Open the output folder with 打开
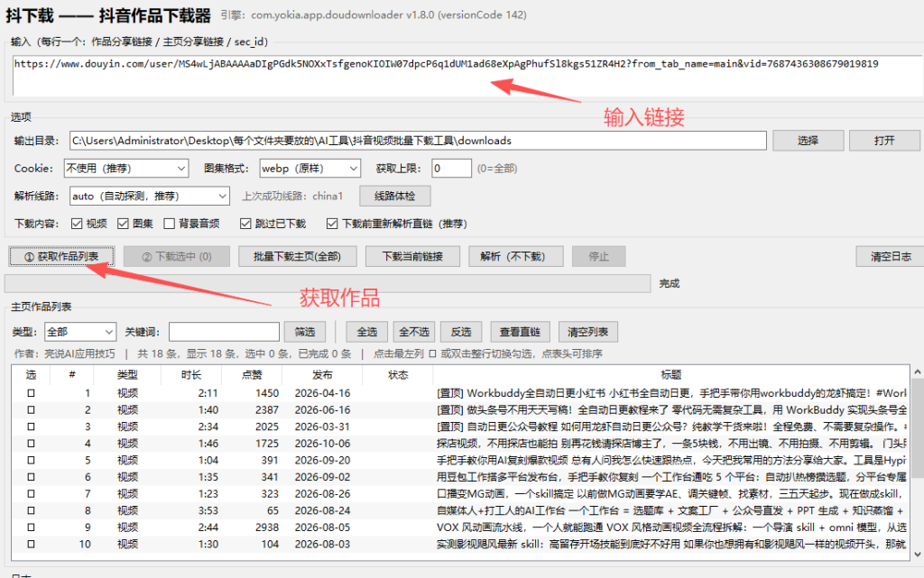 tap(884, 141)
